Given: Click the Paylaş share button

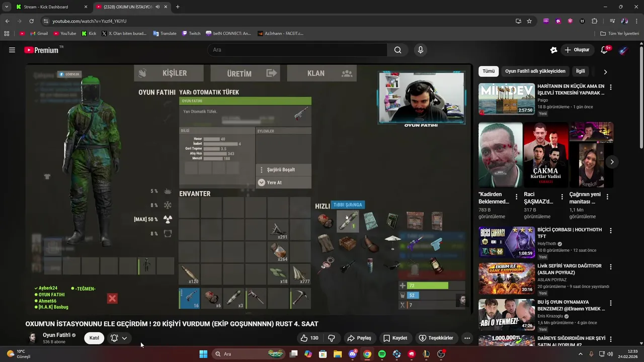Looking at the screenshot, I should pos(359,338).
